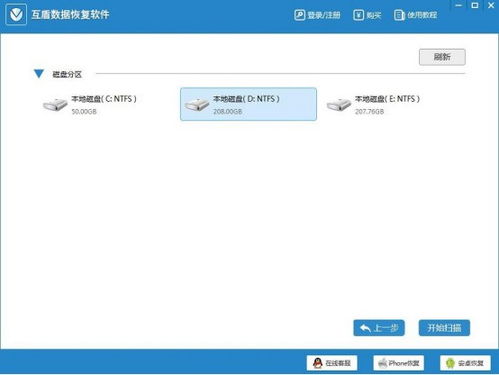This screenshot has height=375, width=499.
Task: Click the 购买 purchase yen icon
Action: (x=358, y=15)
